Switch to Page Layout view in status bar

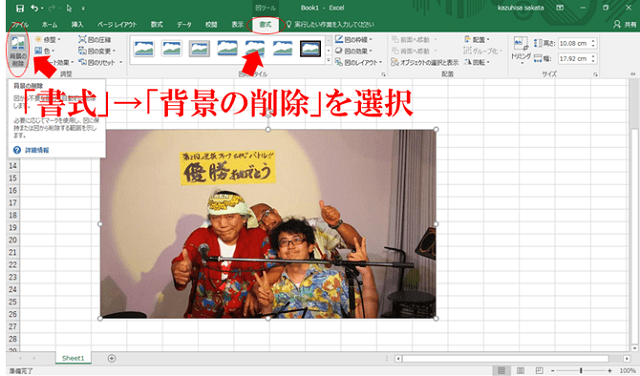click(x=520, y=371)
